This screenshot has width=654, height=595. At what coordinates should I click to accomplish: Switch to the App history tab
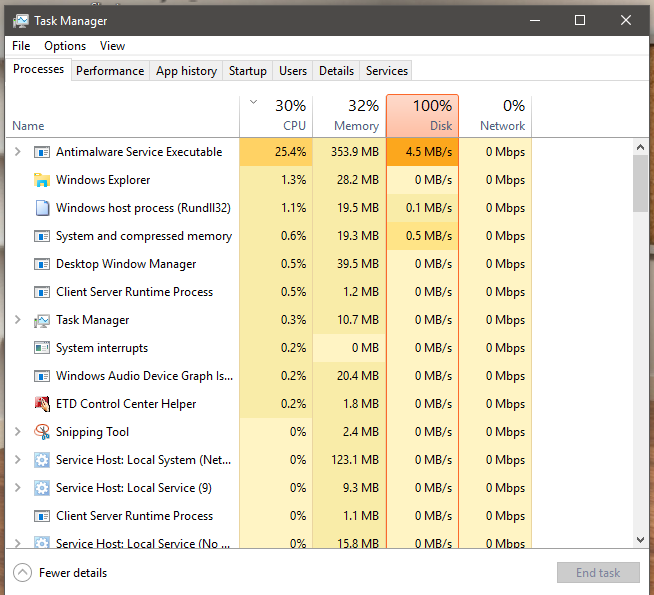[186, 71]
